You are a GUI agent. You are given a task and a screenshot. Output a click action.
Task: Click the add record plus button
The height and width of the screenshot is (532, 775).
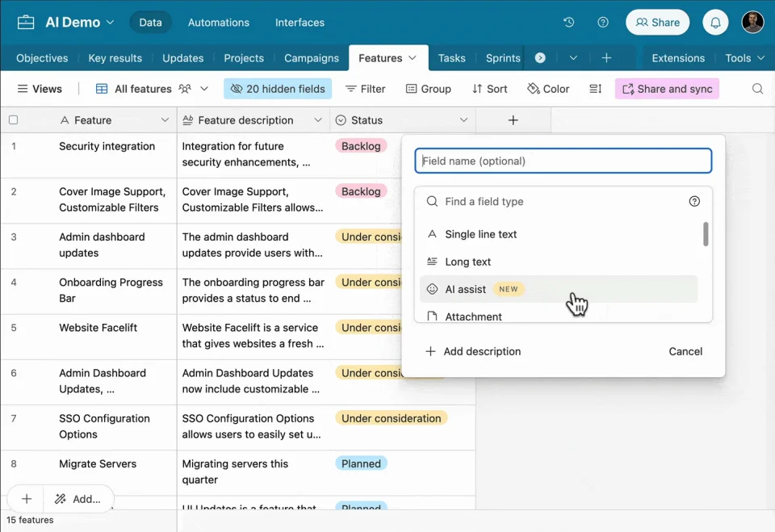tap(27, 499)
